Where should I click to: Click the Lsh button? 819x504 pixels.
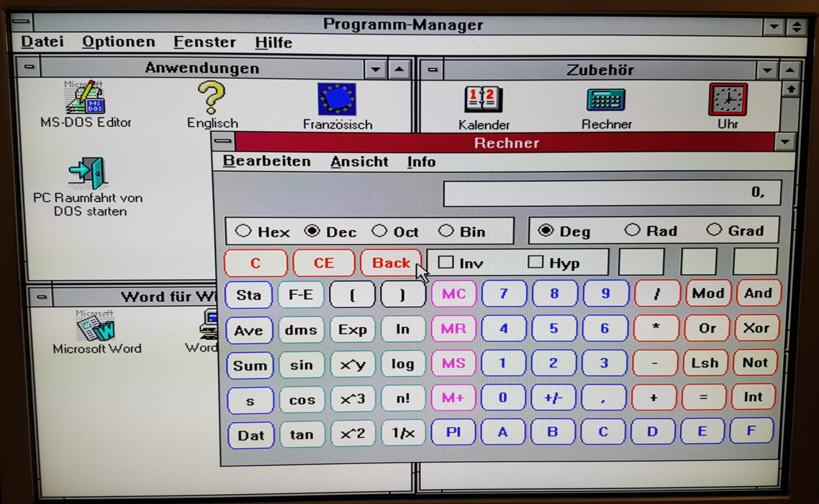coord(705,363)
